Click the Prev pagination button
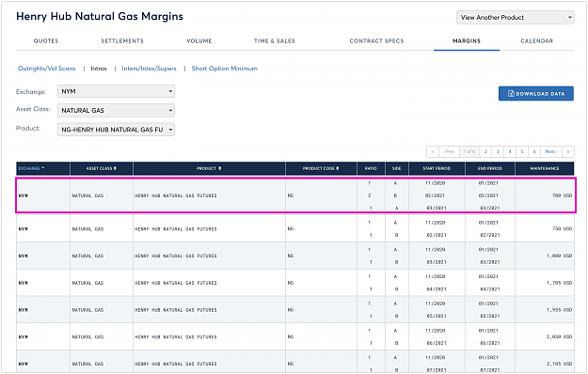This screenshot has width=588, height=374. click(x=449, y=151)
